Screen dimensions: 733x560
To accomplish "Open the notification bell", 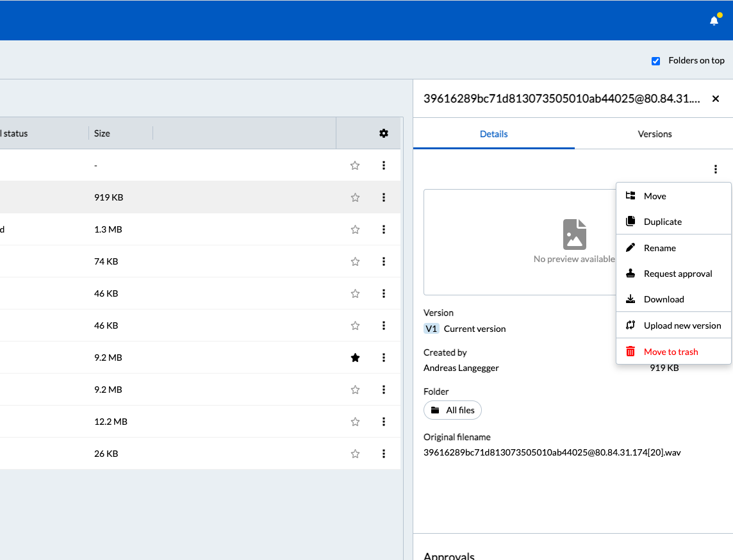I will click(714, 20).
